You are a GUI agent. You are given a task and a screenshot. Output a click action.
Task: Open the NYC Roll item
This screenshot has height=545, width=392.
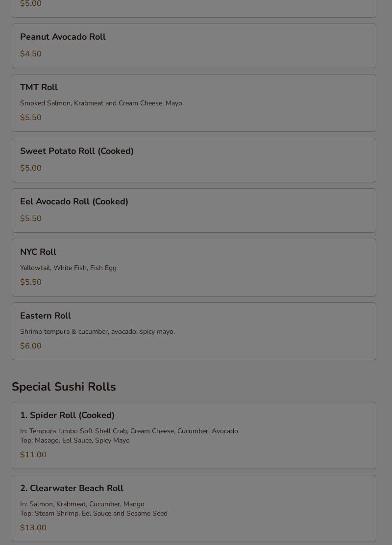pyautogui.click(x=194, y=268)
